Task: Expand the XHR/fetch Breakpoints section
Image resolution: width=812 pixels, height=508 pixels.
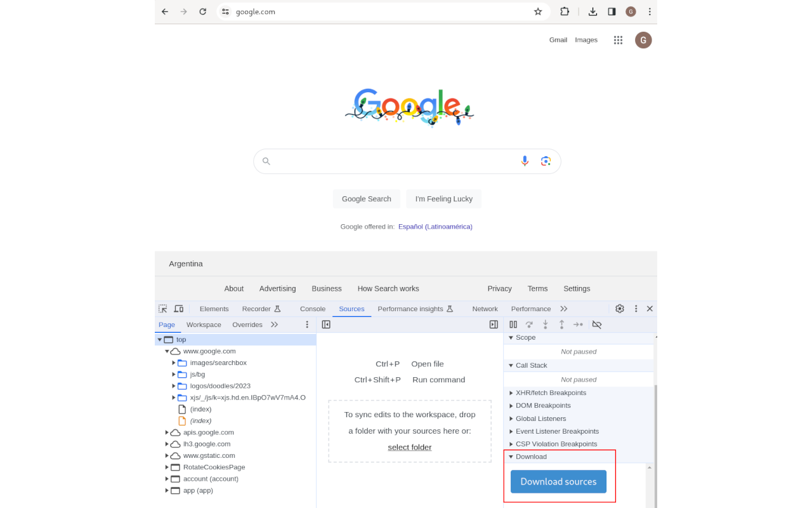Action: 513,392
